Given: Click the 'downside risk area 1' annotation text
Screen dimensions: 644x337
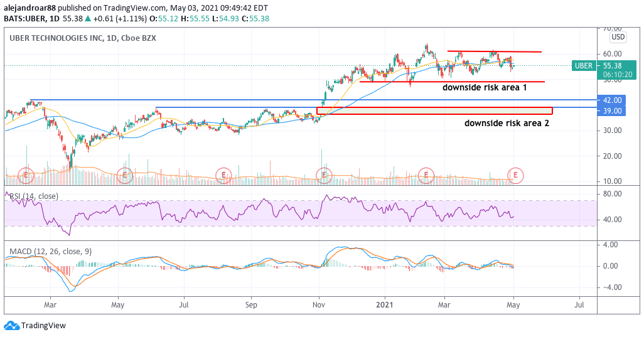Looking at the screenshot, I should coord(484,87).
